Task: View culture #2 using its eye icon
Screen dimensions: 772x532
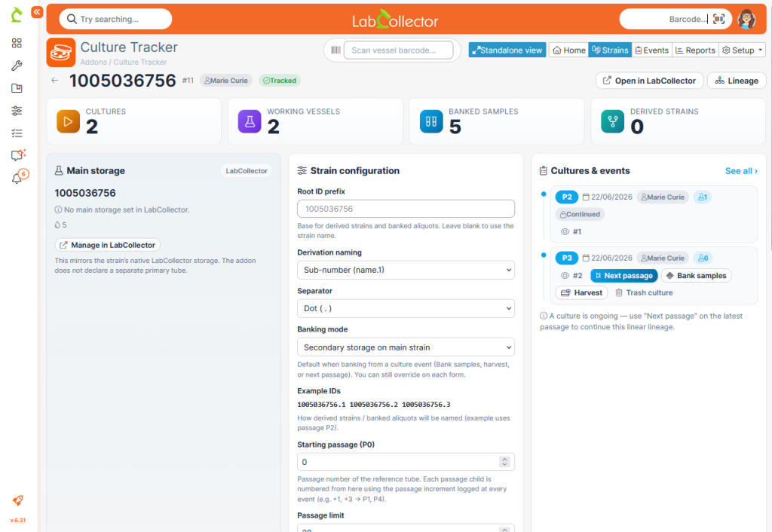Action: point(565,276)
